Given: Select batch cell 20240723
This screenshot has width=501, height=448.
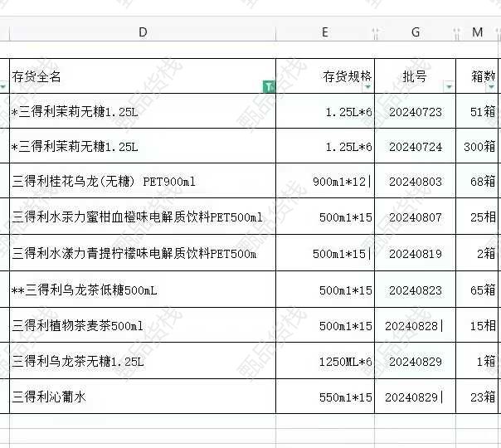Looking at the screenshot, I should [415, 111].
